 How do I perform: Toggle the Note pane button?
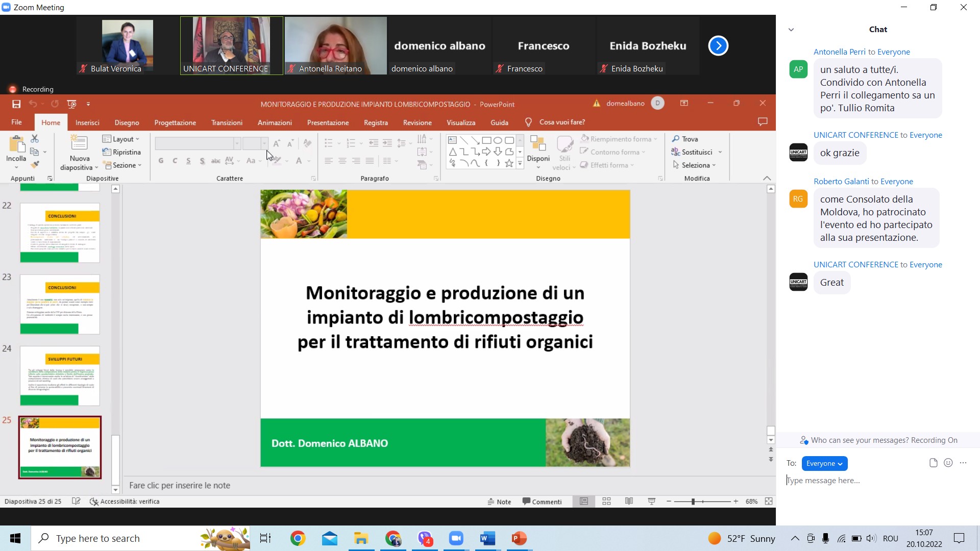point(499,502)
